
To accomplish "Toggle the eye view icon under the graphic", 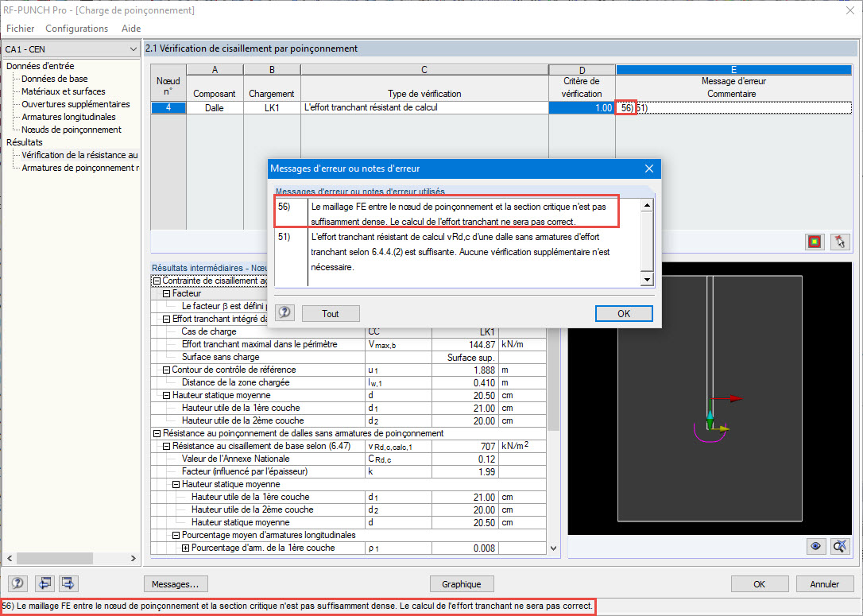I will pyautogui.click(x=815, y=546).
